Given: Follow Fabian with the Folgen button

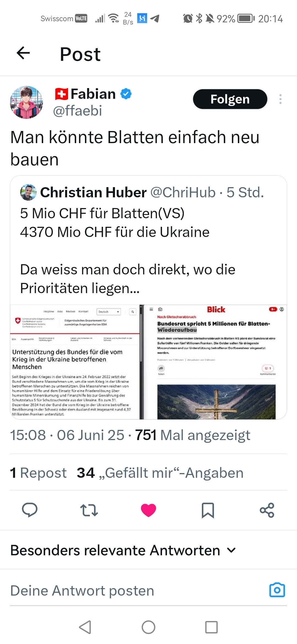Looking at the screenshot, I should point(230,99).
